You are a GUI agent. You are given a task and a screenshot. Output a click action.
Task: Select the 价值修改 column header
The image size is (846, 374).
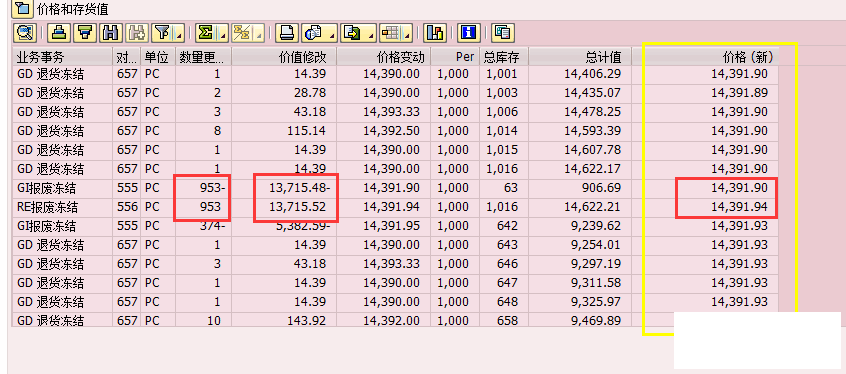[x=284, y=57]
